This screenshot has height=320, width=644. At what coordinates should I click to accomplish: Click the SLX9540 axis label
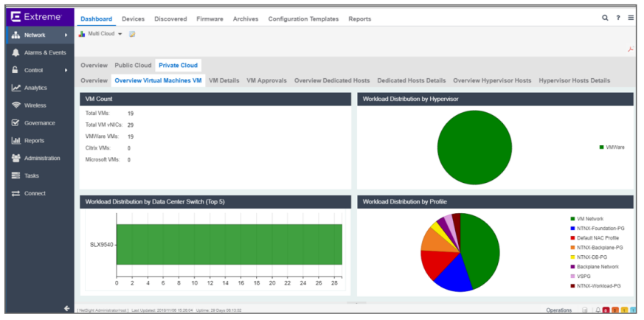click(102, 245)
